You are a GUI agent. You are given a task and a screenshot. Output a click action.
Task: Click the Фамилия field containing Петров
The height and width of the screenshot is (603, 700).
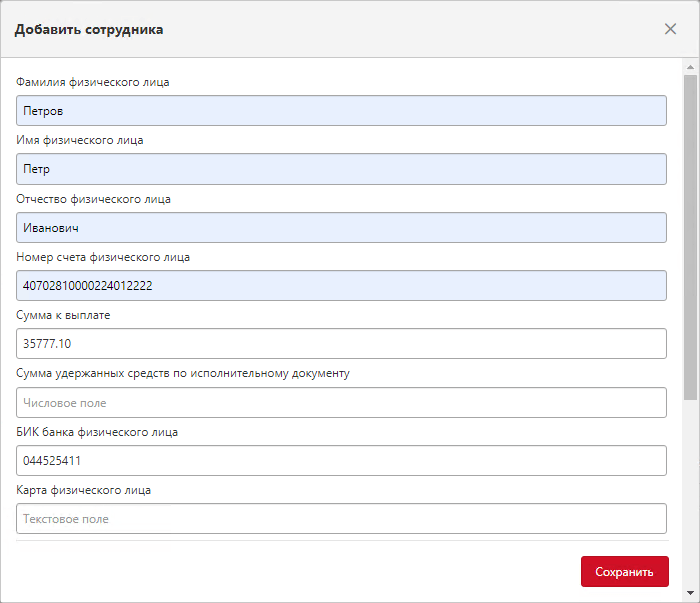[x=342, y=110]
